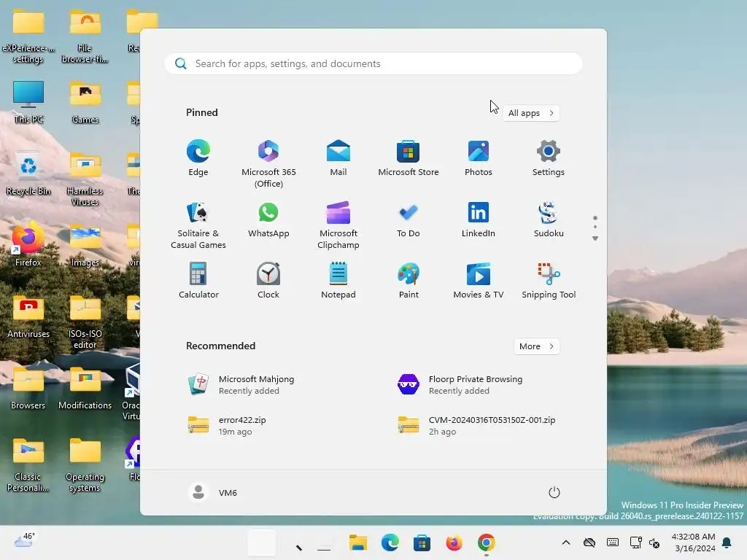Click the network display tray icon
747x560 pixels.
tap(635, 542)
